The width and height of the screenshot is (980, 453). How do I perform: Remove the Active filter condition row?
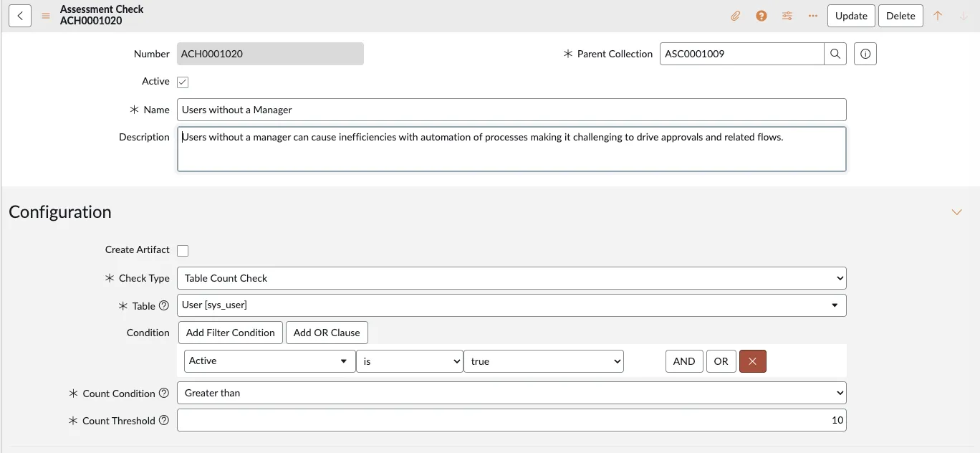(x=752, y=361)
